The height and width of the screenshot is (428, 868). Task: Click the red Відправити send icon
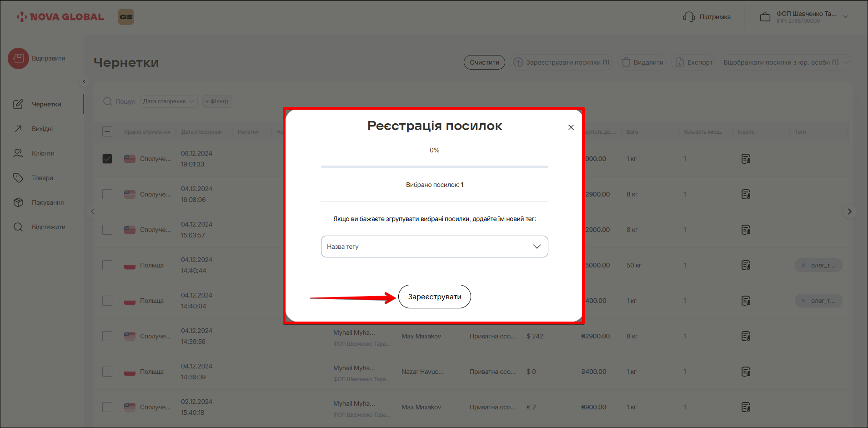(18, 59)
